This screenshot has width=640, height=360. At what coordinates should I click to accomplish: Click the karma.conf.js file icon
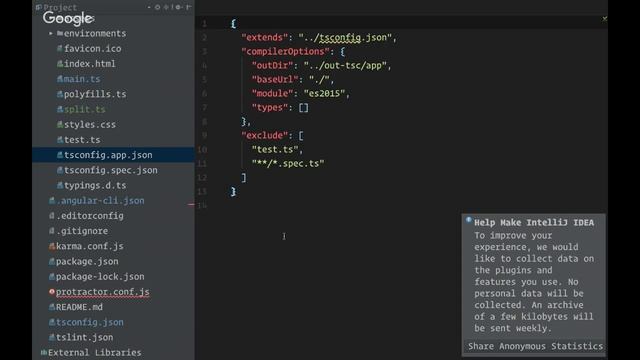coord(51,246)
